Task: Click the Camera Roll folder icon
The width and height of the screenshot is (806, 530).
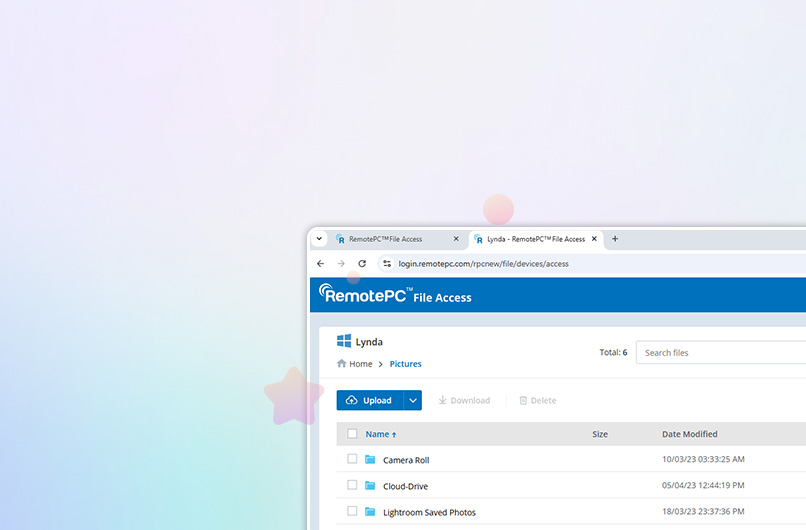Action: [370, 459]
